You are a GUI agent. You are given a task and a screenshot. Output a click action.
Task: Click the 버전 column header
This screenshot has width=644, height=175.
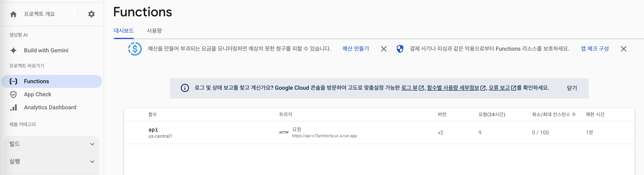point(442,114)
